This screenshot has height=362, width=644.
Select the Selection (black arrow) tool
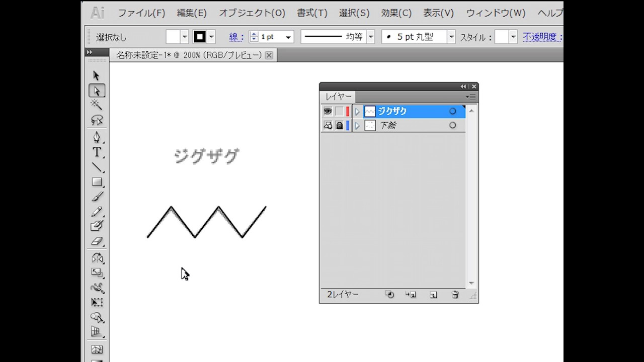(x=97, y=76)
